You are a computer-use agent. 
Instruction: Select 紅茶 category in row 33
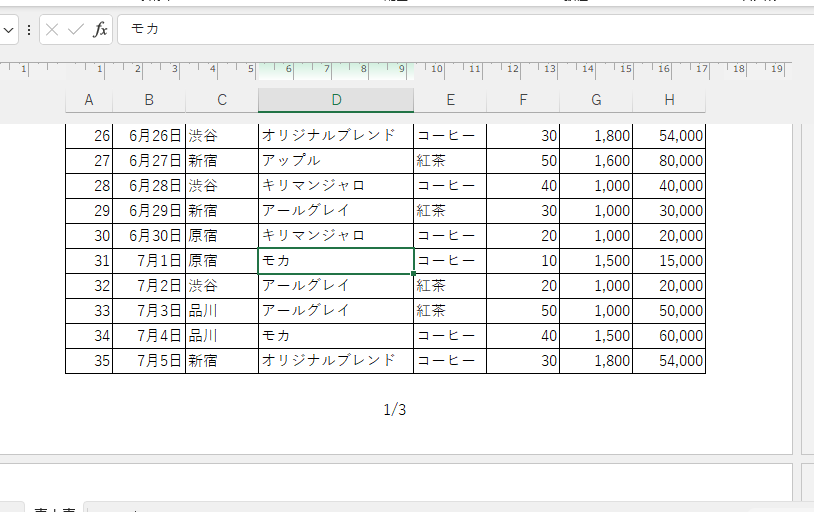(x=450, y=311)
